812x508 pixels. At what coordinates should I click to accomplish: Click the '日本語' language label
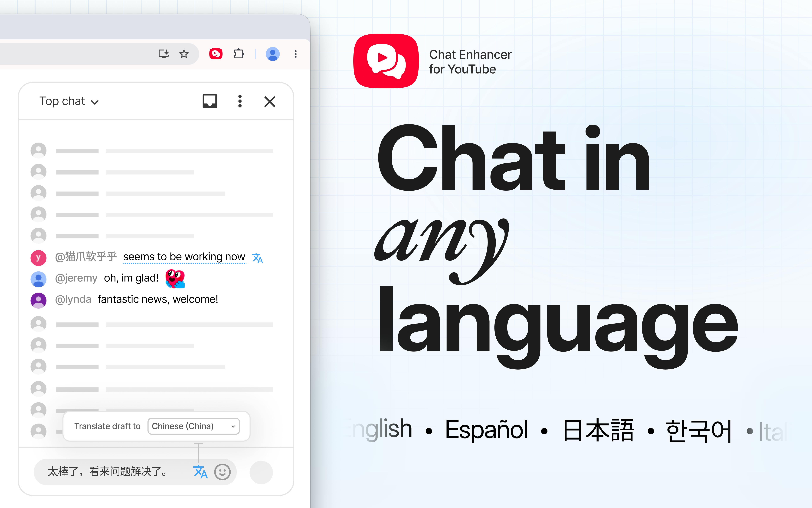[x=599, y=430]
